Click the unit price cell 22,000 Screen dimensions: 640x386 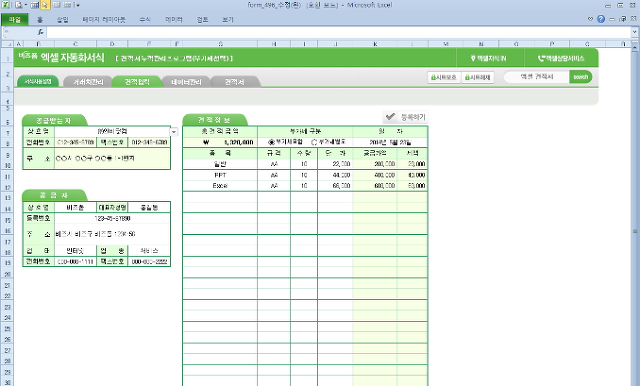point(335,164)
